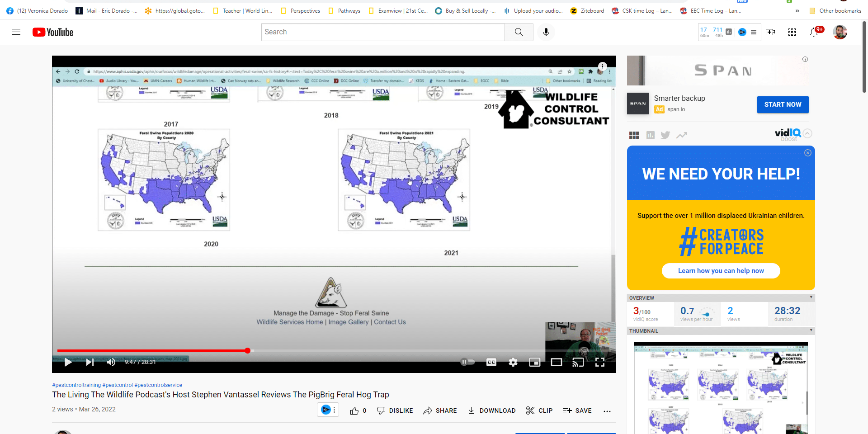This screenshot has width=868, height=434.
Task: Open the YouTube apps grid
Action: click(x=792, y=32)
